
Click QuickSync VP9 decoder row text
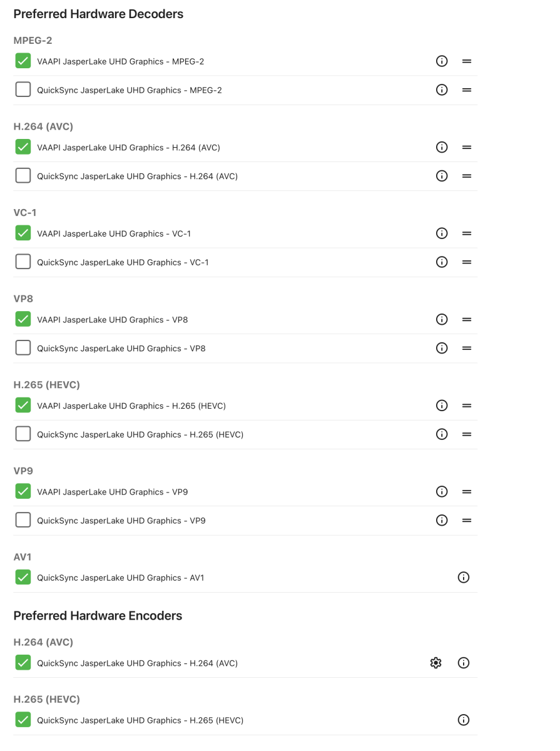[121, 521]
